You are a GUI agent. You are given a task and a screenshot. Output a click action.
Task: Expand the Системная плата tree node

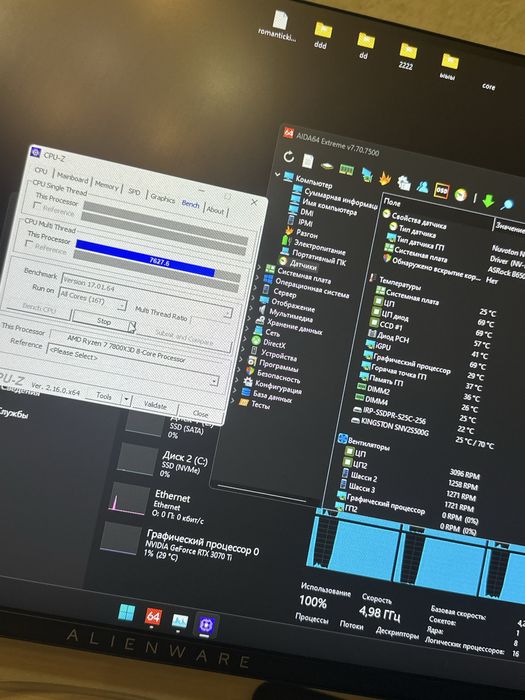259,267
